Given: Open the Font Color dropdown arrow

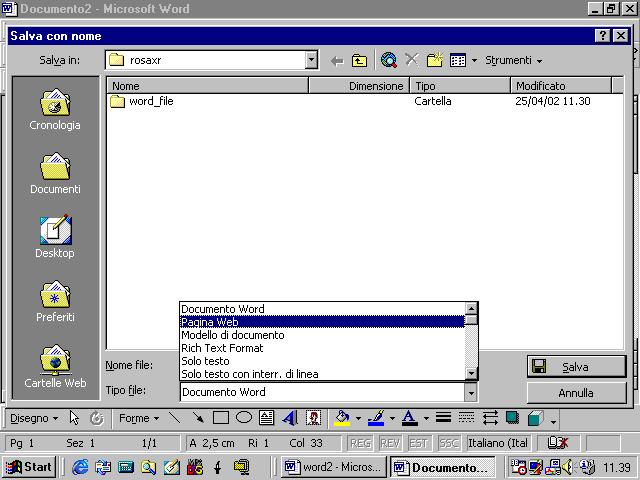Looking at the screenshot, I should click(426, 418).
